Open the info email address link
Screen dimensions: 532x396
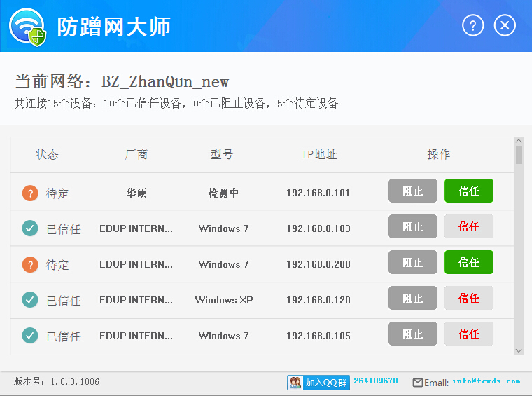[486, 381]
